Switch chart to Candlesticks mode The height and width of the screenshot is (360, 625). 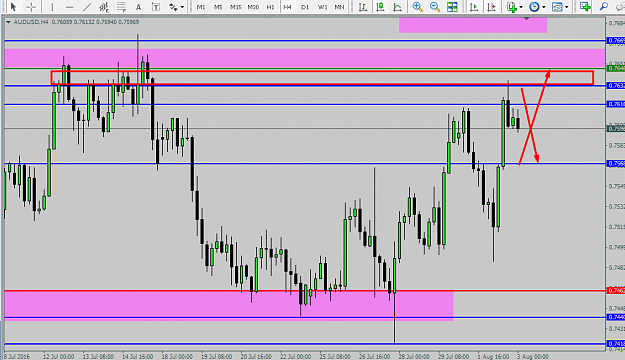click(x=380, y=7)
